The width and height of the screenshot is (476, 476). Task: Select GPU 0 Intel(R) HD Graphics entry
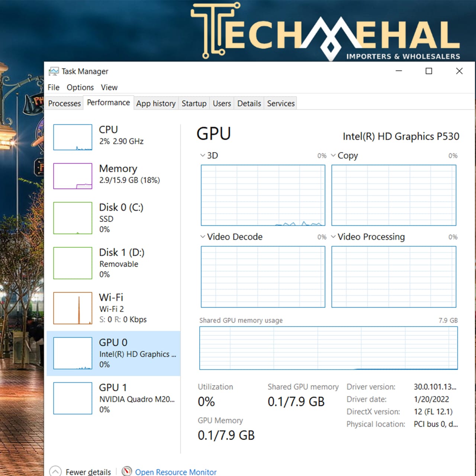pyautogui.click(x=113, y=353)
